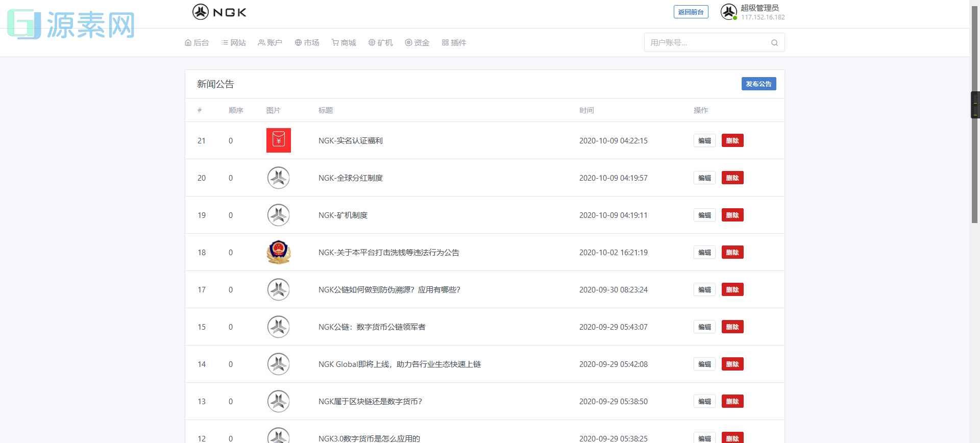Open the 后台 dashboard menu
This screenshot has height=443, width=980.
coord(197,43)
